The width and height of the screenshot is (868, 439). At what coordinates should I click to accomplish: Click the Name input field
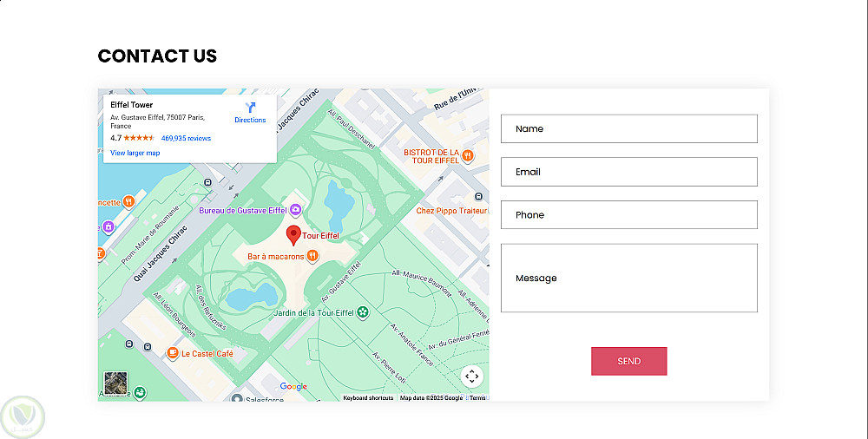pos(628,128)
